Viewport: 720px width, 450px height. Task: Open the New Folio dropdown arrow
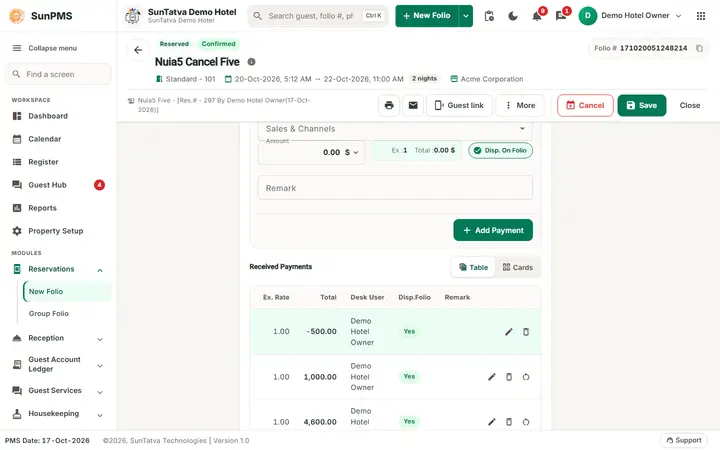point(466,16)
